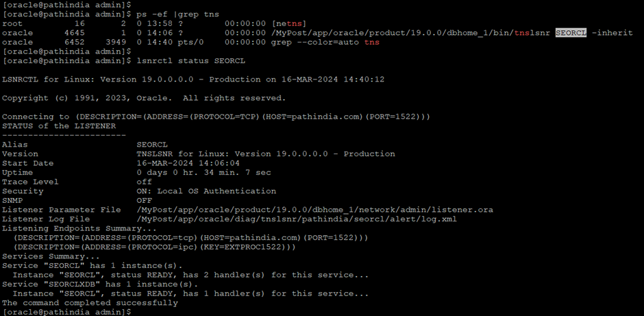Click the PORT=1522 value in the Connecting line
644x316 pixels.
point(395,117)
